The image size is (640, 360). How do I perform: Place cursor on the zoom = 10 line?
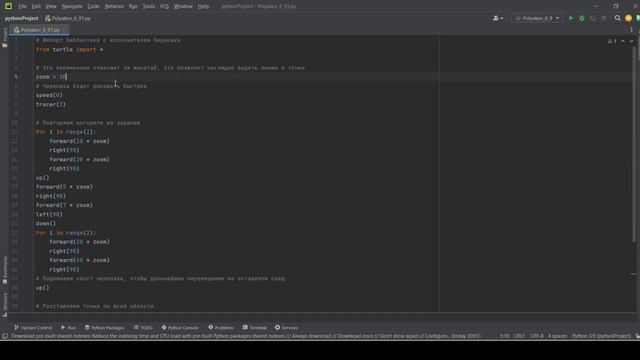51,77
